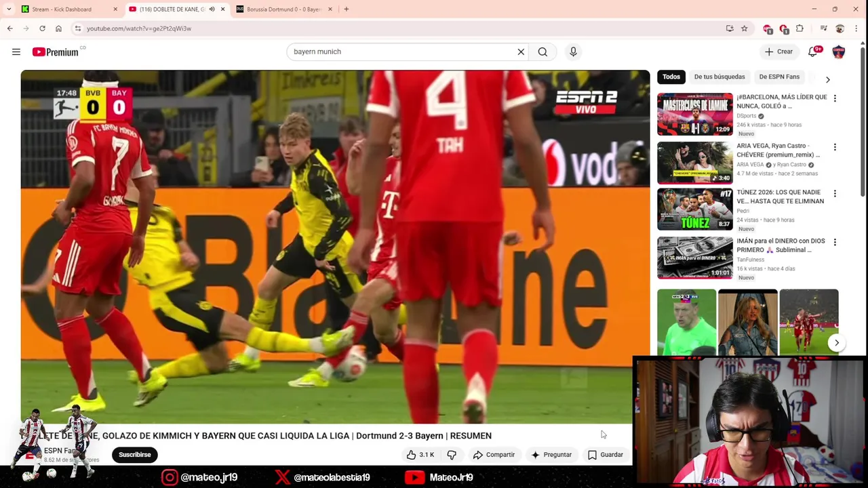Share the video via Compartir
Viewport: 868px width, 488px height.
pos(494,455)
